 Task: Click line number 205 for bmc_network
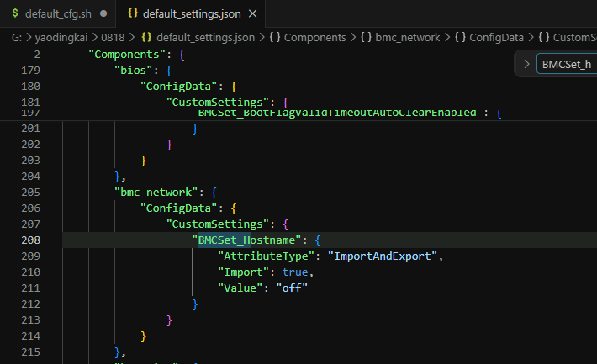click(x=30, y=192)
